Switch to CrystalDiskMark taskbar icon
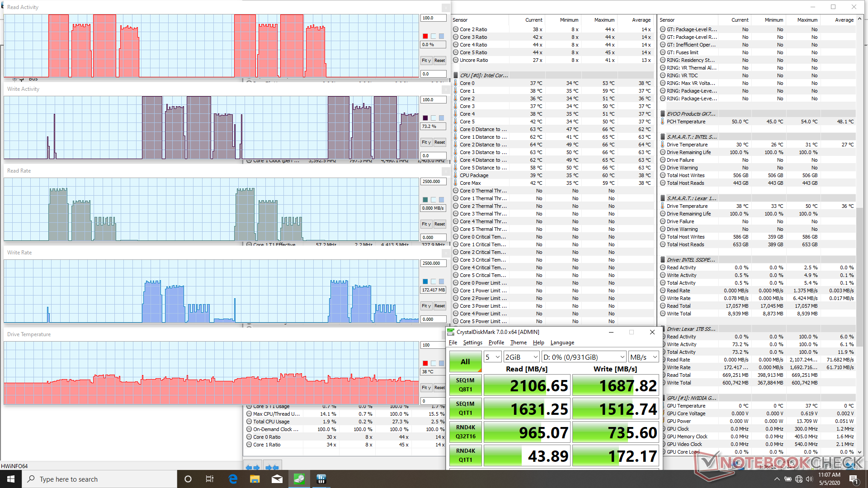The image size is (868, 488). [x=299, y=479]
